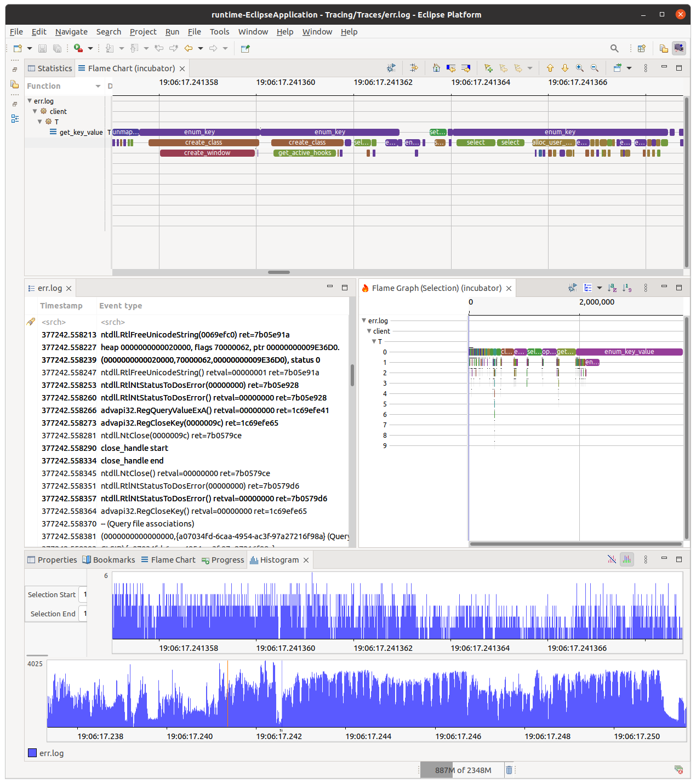This screenshot has width=696, height=784.
Task: Click the Event type column header
Action: pos(121,306)
